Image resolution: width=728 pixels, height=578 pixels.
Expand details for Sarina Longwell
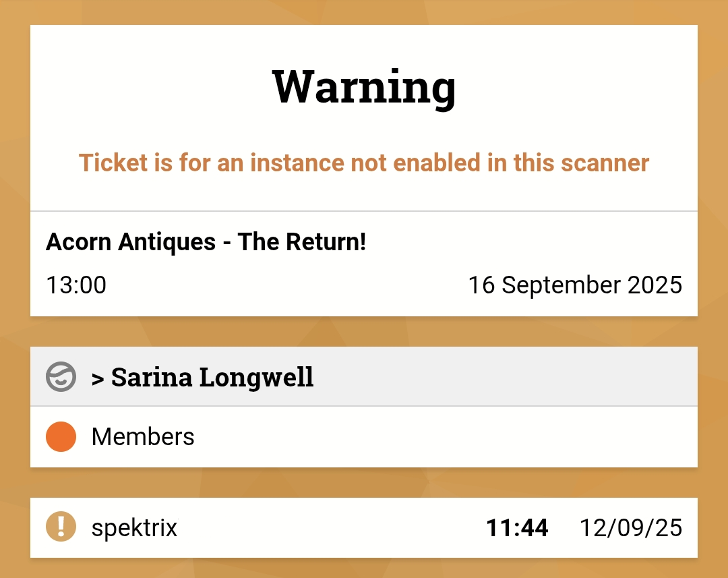pos(202,377)
